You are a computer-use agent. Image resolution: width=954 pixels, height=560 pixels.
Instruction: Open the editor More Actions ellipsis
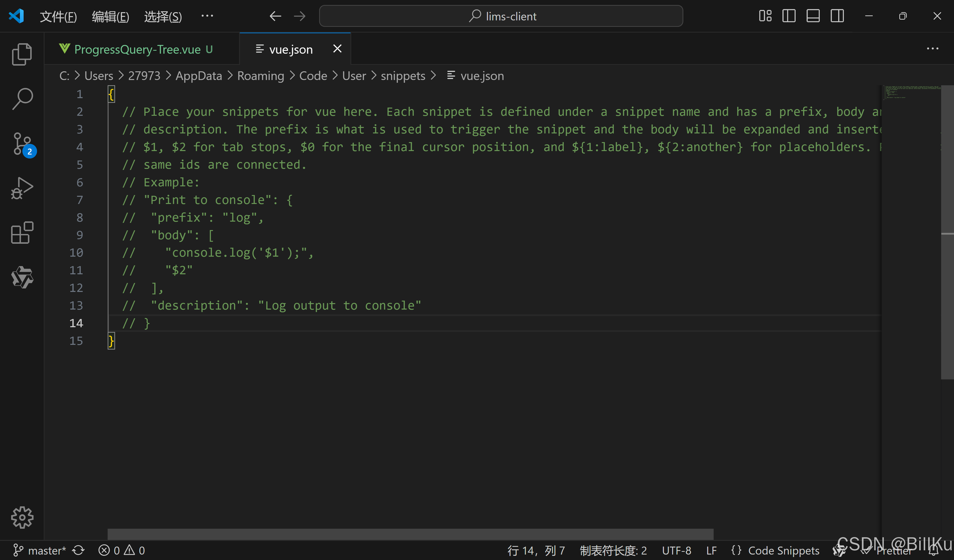click(x=932, y=49)
